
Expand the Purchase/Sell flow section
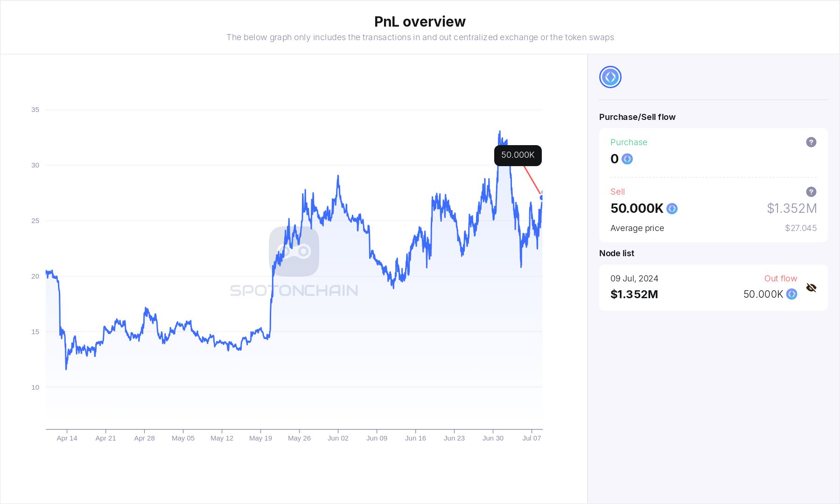pyautogui.click(x=637, y=117)
